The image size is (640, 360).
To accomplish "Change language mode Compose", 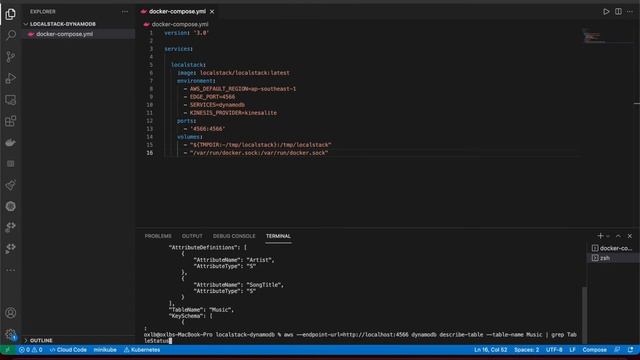I will [594, 350].
